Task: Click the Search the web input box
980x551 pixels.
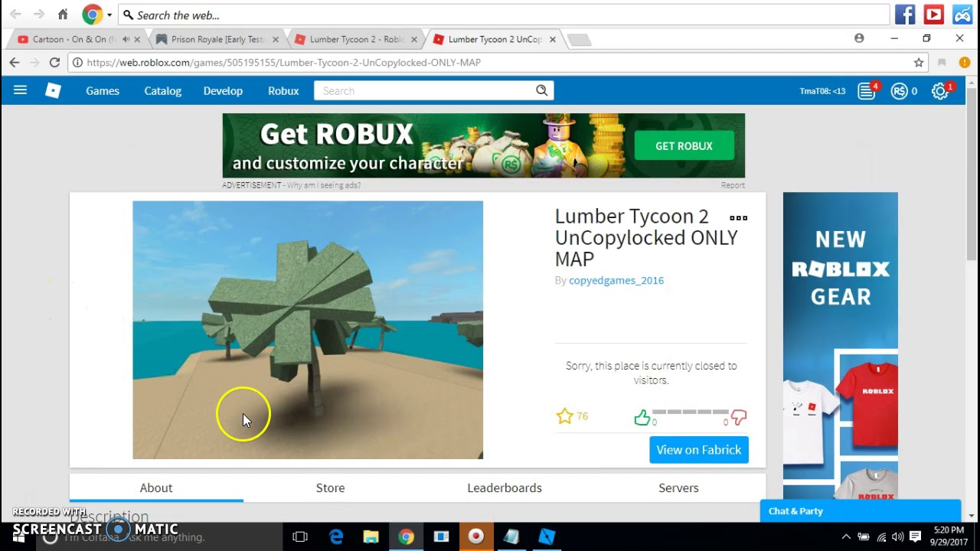Action: coord(504,15)
